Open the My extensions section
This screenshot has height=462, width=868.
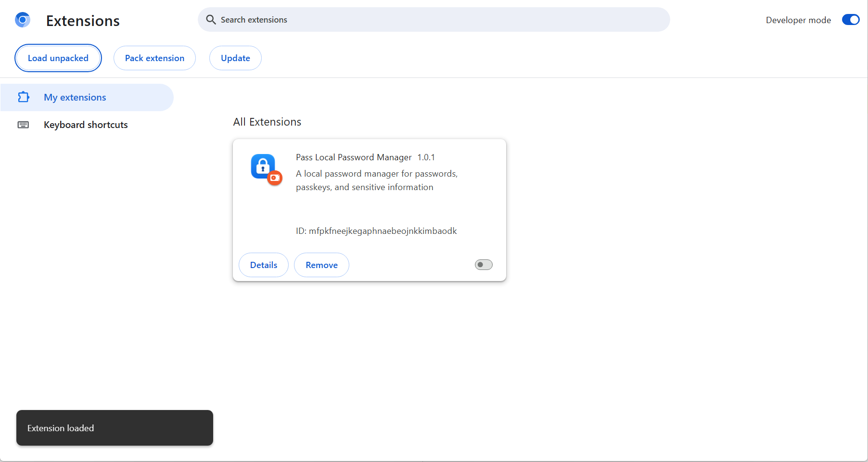click(x=87, y=97)
